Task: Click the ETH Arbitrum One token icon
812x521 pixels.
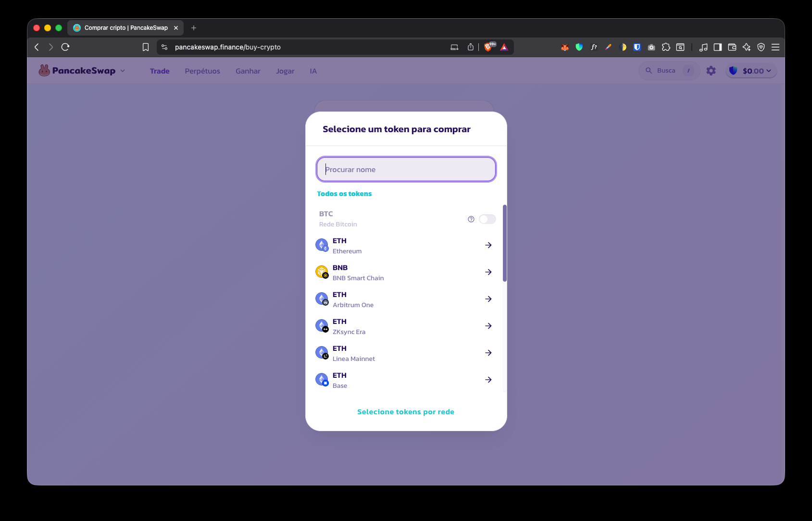Action: tap(322, 299)
